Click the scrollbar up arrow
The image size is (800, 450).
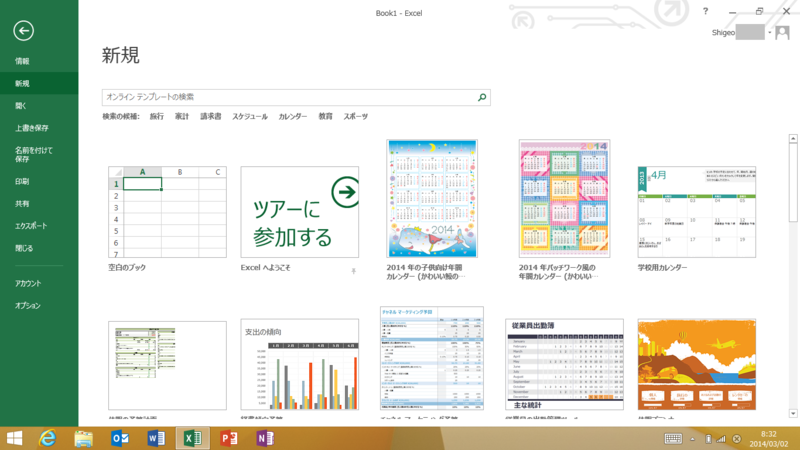(x=793, y=139)
